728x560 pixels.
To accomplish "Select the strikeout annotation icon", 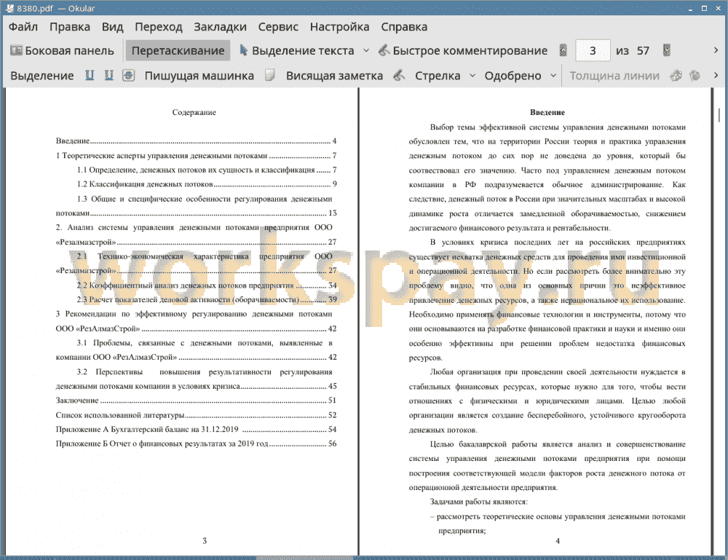I will (129, 75).
